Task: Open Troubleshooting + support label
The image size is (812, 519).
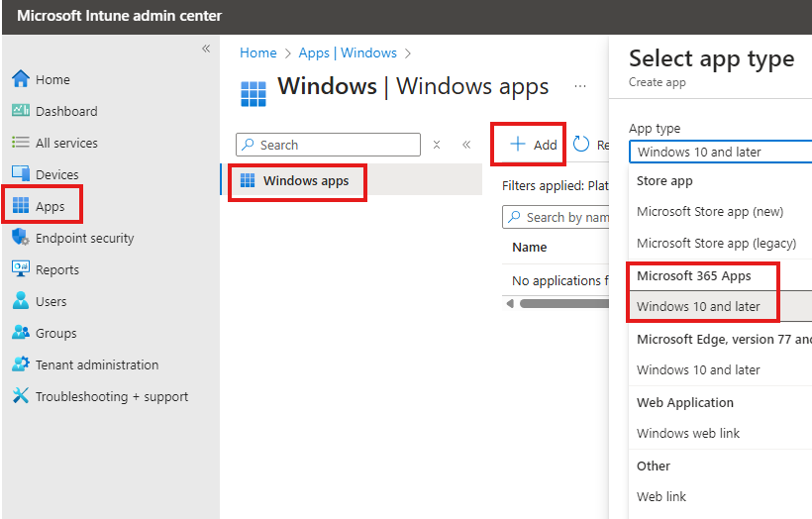Action: click(112, 396)
